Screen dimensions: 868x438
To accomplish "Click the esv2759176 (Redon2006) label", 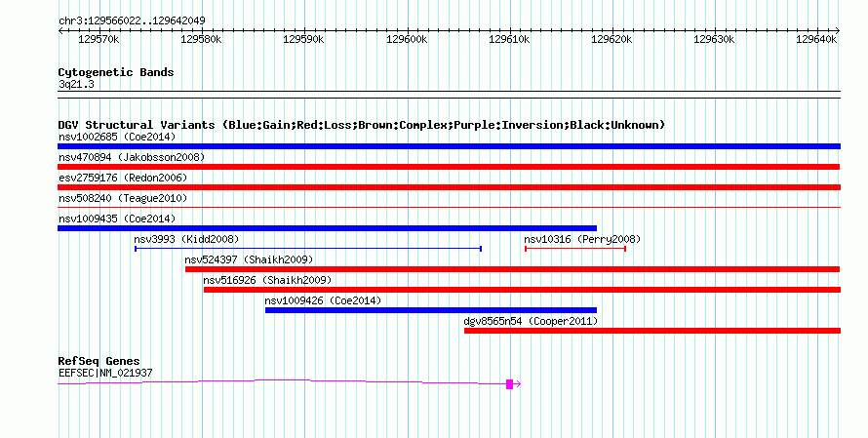I will tap(123, 178).
